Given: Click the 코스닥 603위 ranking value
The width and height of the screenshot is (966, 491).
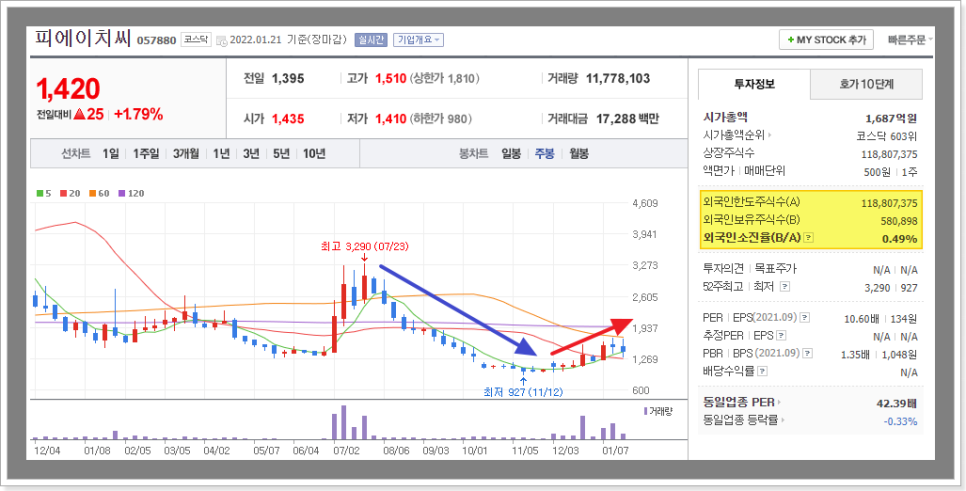Looking at the screenshot, I should (x=886, y=136).
